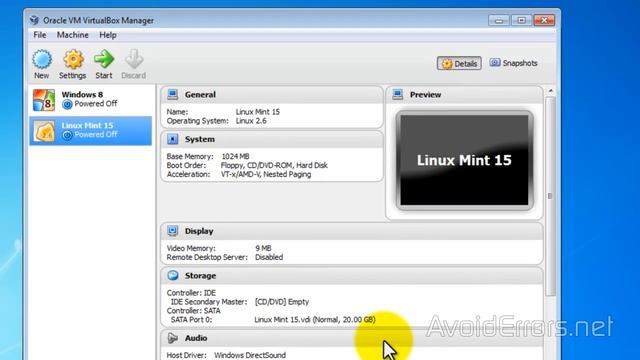640x360 pixels.
Task: Click the 'Disabled' remote desktop value
Action: pos(269,257)
